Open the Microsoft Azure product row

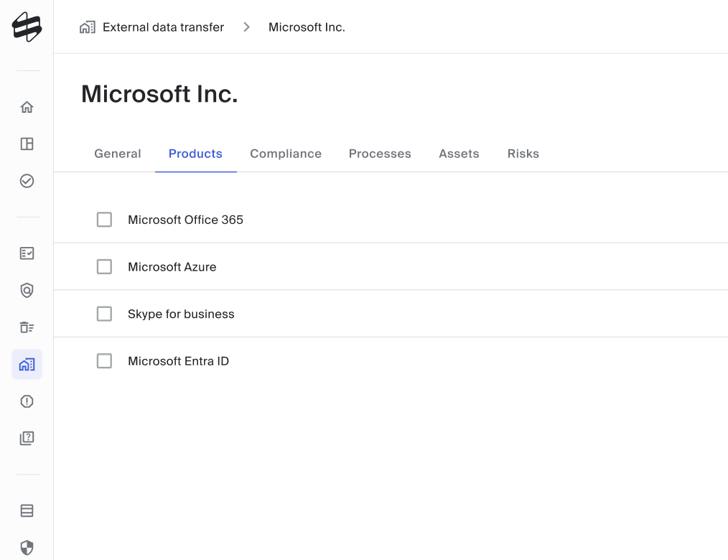pos(391,267)
